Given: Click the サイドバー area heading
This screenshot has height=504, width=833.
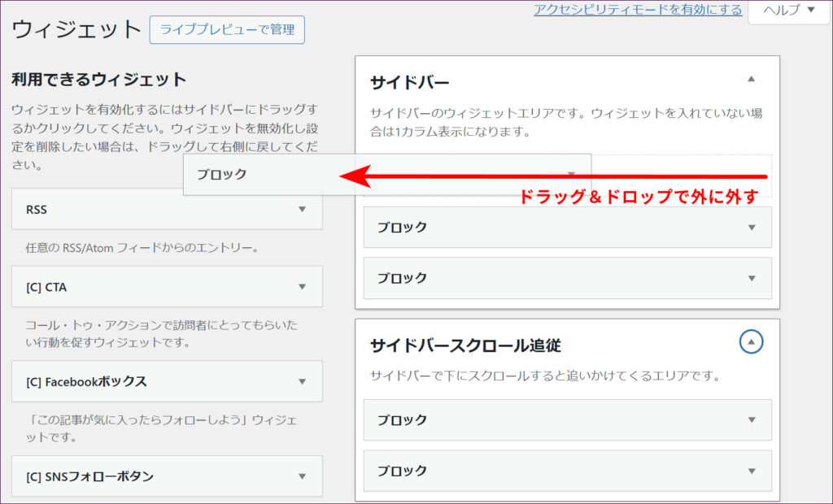Looking at the screenshot, I should (410, 82).
